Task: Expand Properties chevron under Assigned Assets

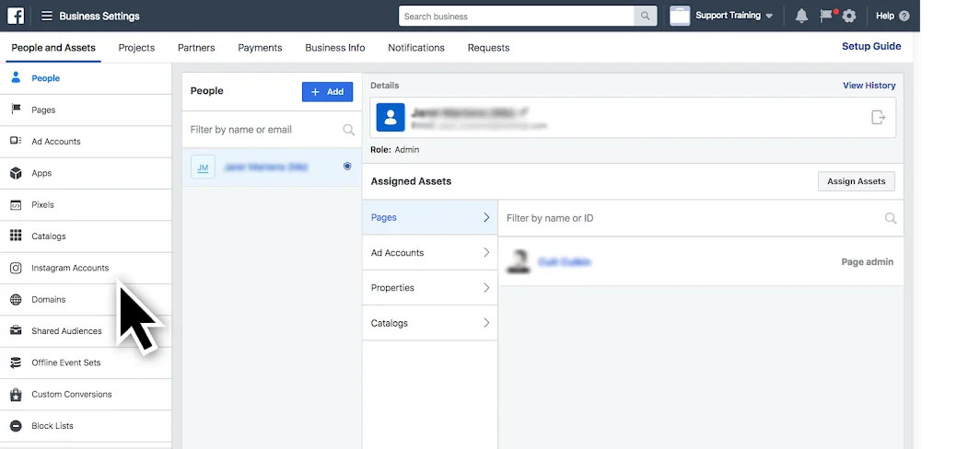Action: pos(486,288)
